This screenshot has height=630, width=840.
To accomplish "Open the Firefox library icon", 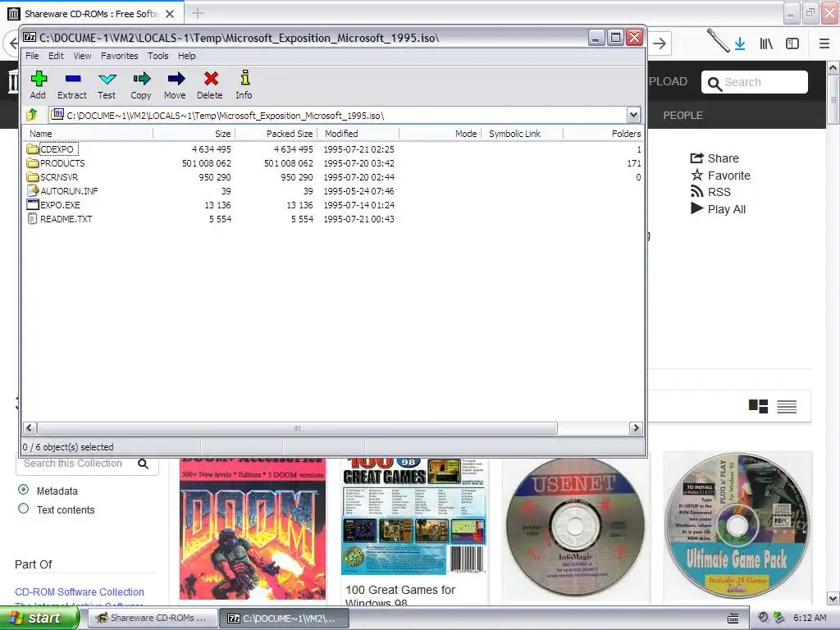I will [766, 43].
